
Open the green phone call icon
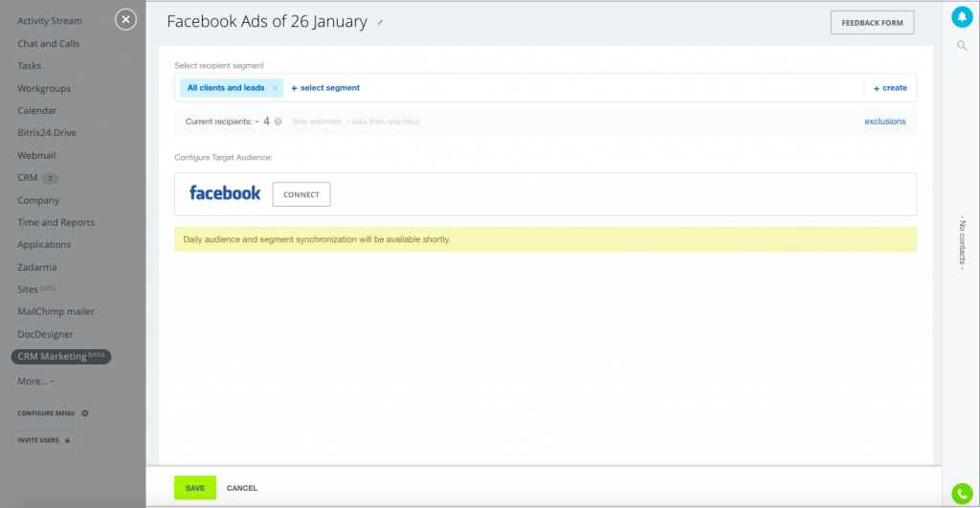click(x=962, y=494)
